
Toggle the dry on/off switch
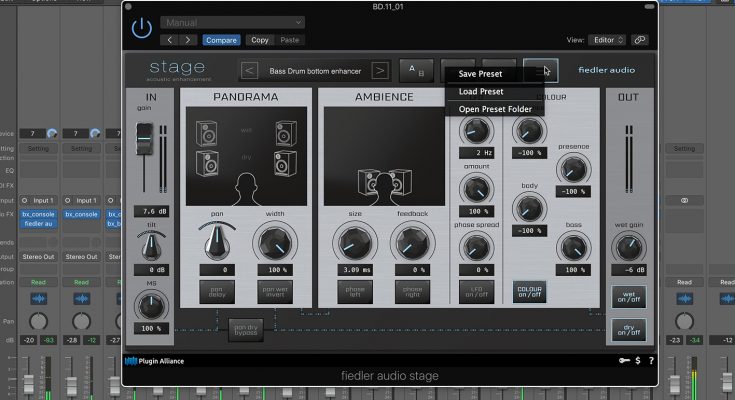coord(628,329)
